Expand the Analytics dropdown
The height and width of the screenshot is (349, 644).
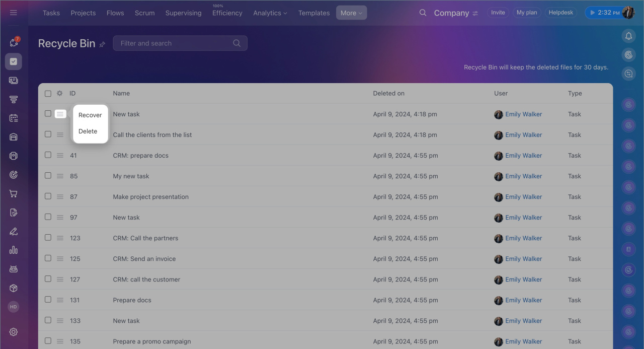pyautogui.click(x=270, y=13)
